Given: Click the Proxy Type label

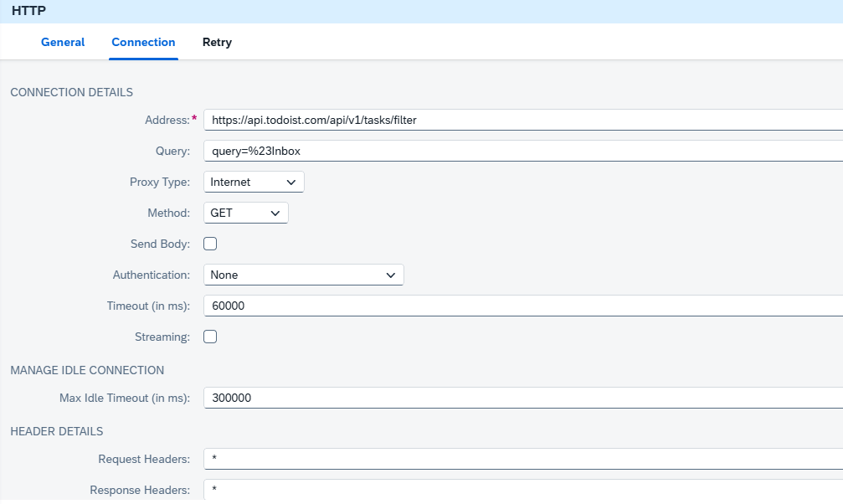Looking at the screenshot, I should pos(160,182).
